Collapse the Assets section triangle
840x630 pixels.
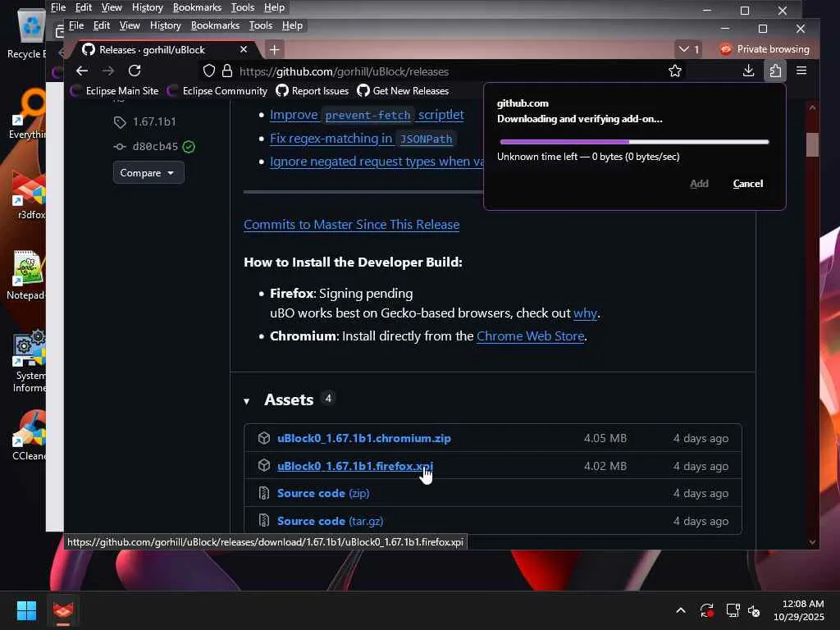[x=246, y=400]
